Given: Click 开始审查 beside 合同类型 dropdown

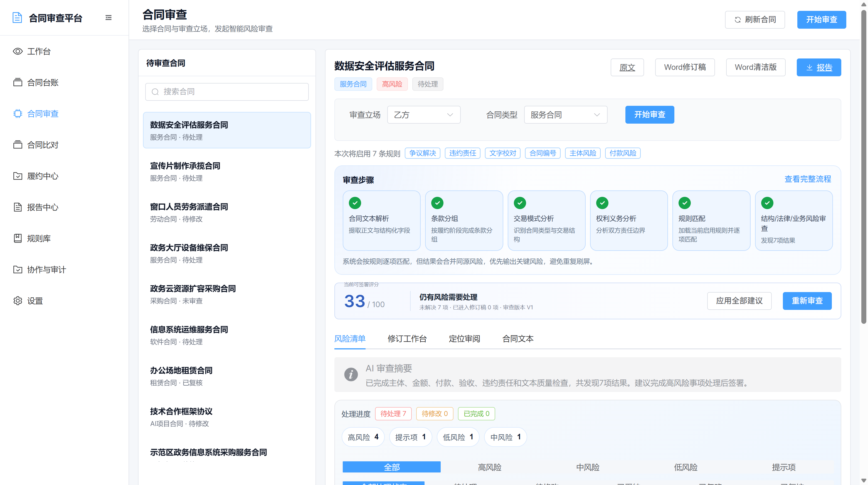Looking at the screenshot, I should pyautogui.click(x=650, y=115).
